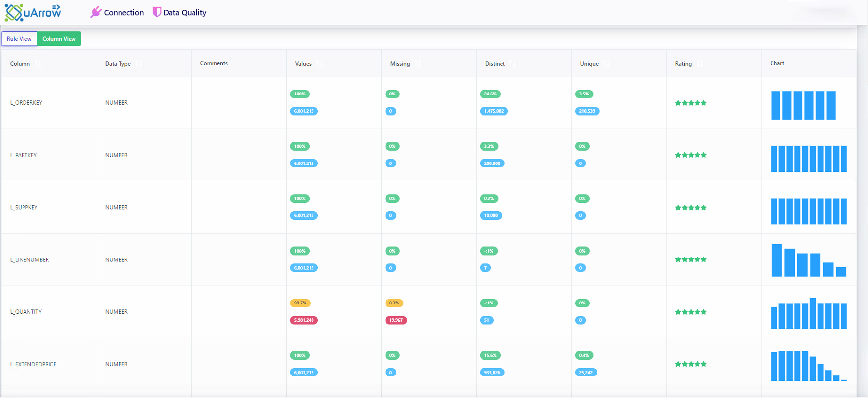Sort by Distinct column header arrows

tap(512, 64)
